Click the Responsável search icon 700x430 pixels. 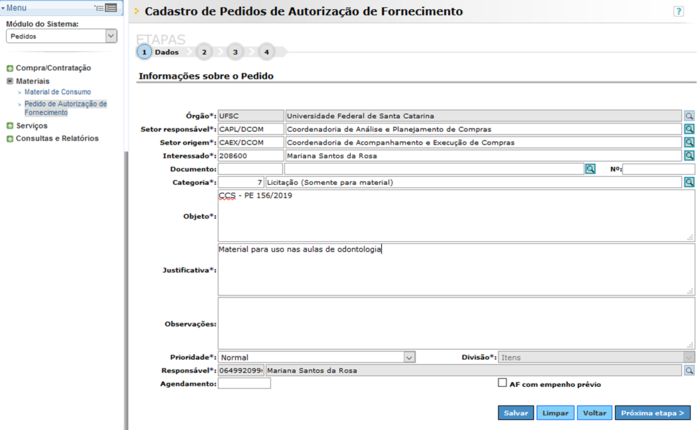click(689, 370)
